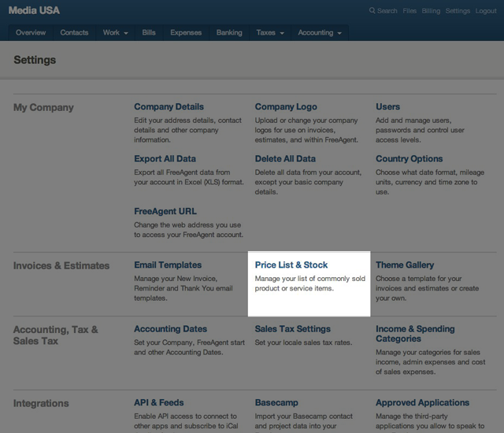The height and width of the screenshot is (433, 504).
Task: Open Company Details settings
Action: point(169,107)
